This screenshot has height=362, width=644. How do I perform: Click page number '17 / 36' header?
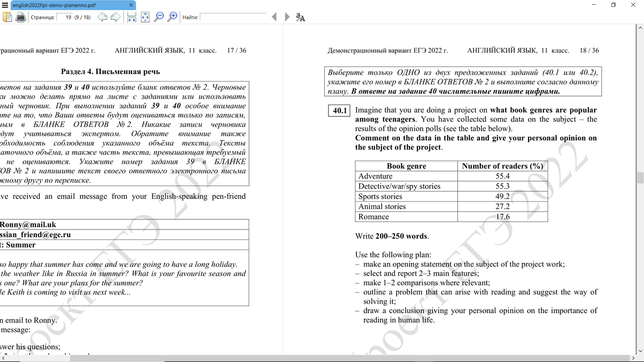click(237, 50)
